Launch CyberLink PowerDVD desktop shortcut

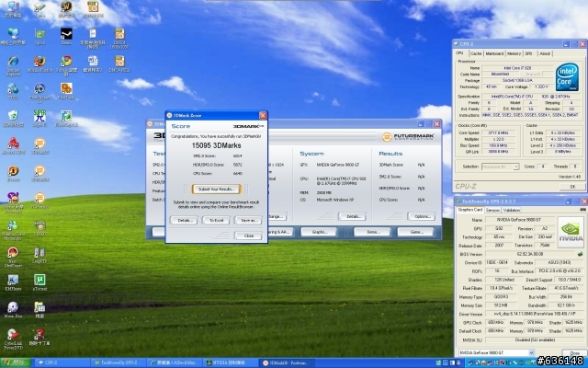point(13,339)
